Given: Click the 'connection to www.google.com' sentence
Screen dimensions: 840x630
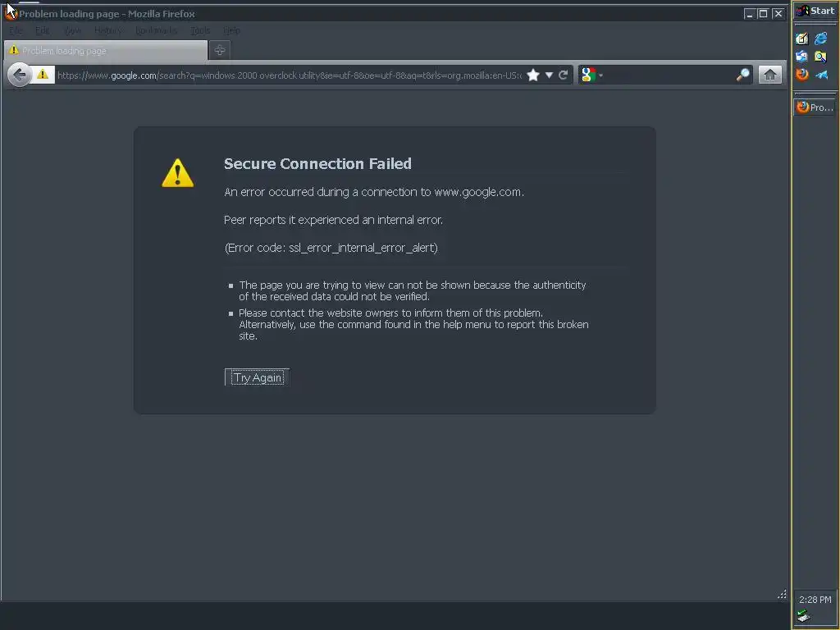Looking at the screenshot, I should point(374,192).
